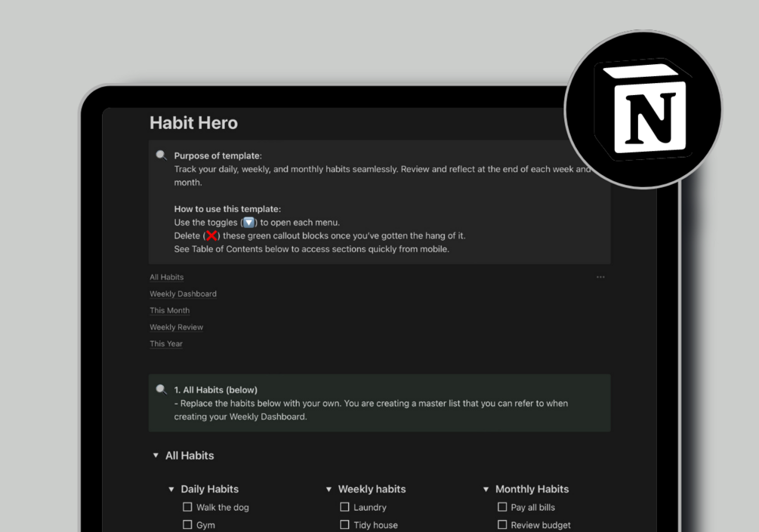Click the Walk the dog text
The image size is (759, 532).
point(223,507)
